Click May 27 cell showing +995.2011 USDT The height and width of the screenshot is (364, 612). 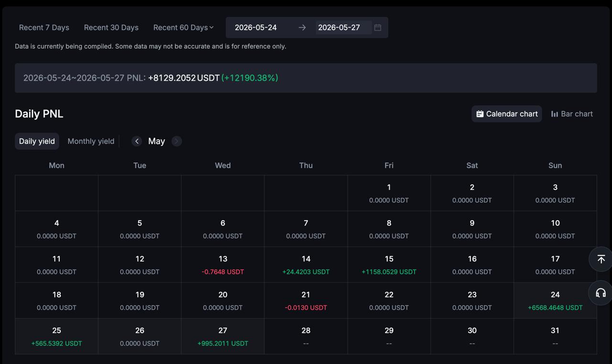pyautogui.click(x=223, y=336)
